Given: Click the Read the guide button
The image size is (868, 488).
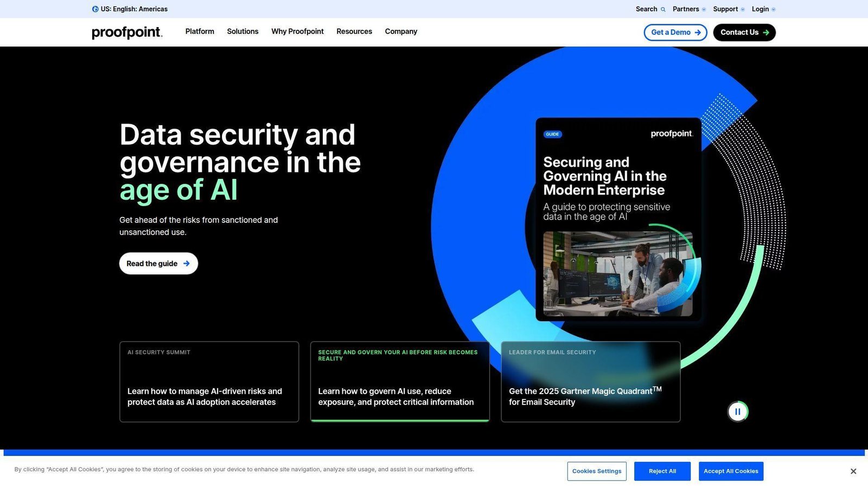Looking at the screenshot, I should [x=158, y=264].
